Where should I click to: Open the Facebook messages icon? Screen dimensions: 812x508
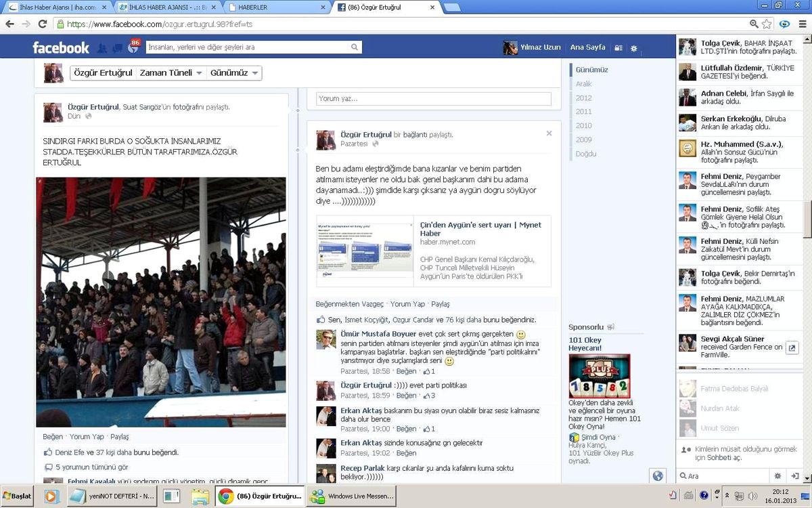[x=117, y=48]
